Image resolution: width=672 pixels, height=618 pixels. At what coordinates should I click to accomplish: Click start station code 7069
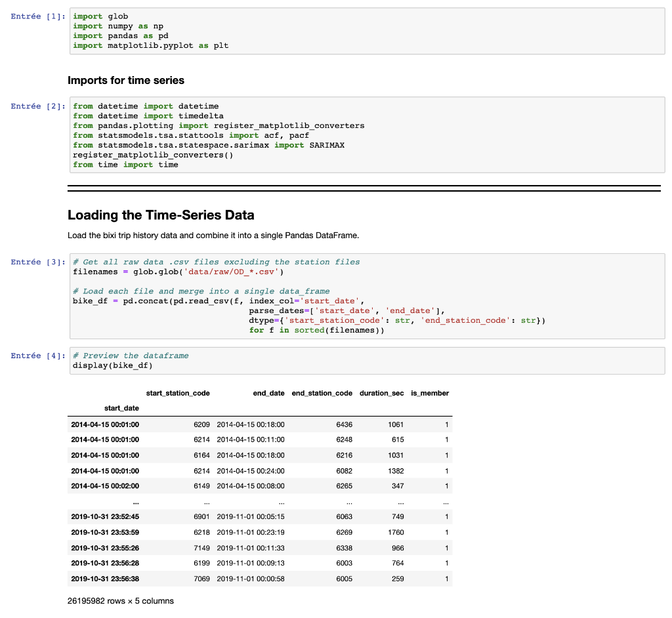(202, 579)
